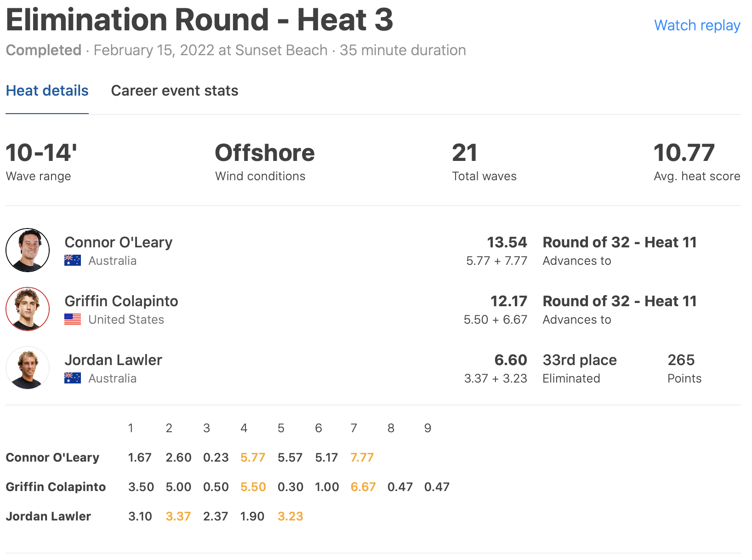Click United States flag icon
Image resolution: width=752 pixels, height=560 pixels.
click(73, 320)
